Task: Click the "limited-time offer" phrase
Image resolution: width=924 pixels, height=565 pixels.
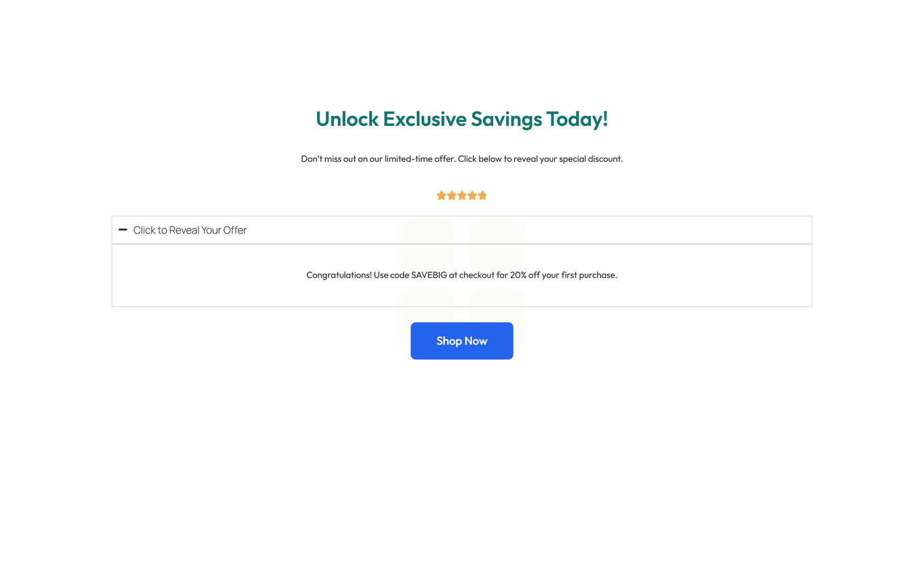Action: [x=420, y=159]
